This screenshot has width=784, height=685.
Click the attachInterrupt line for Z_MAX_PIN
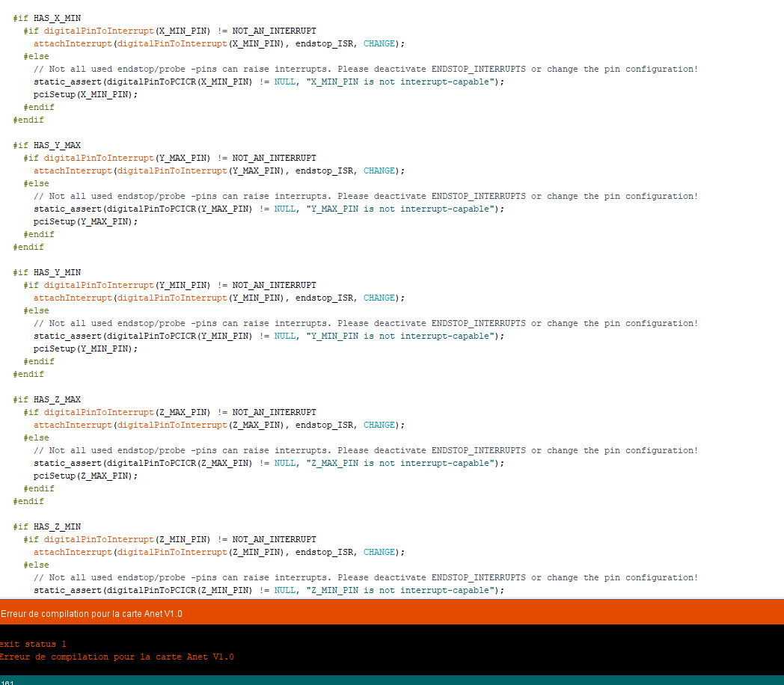(219, 426)
